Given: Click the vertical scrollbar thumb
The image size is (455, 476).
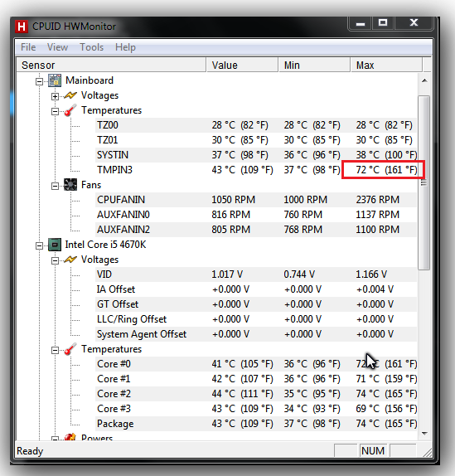Looking at the screenshot, I should 424,182.
